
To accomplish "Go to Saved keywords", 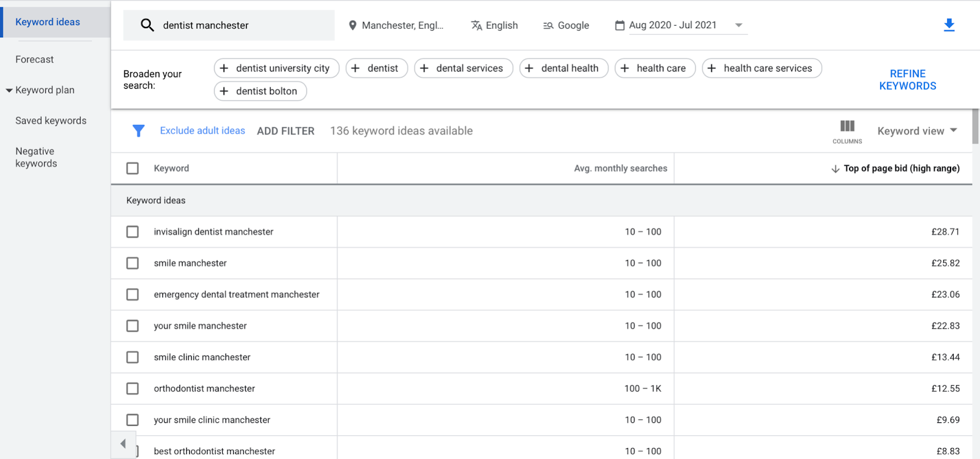I will point(51,121).
